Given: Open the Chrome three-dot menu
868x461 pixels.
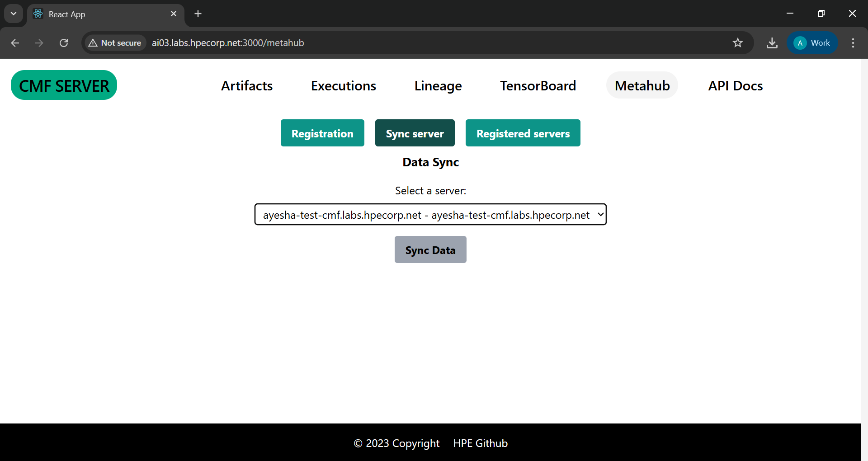Looking at the screenshot, I should coord(853,43).
